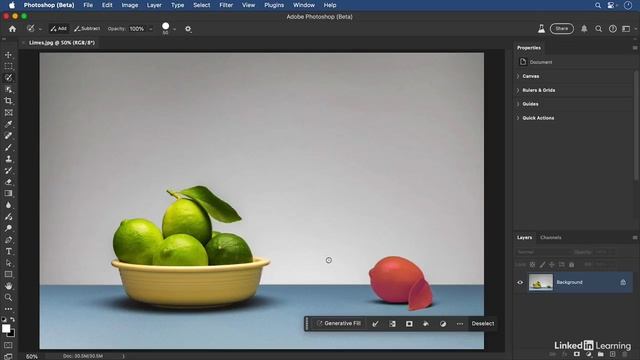The height and width of the screenshot is (360, 640).
Task: Open Properties panel flyout menu
Action: click(x=635, y=48)
